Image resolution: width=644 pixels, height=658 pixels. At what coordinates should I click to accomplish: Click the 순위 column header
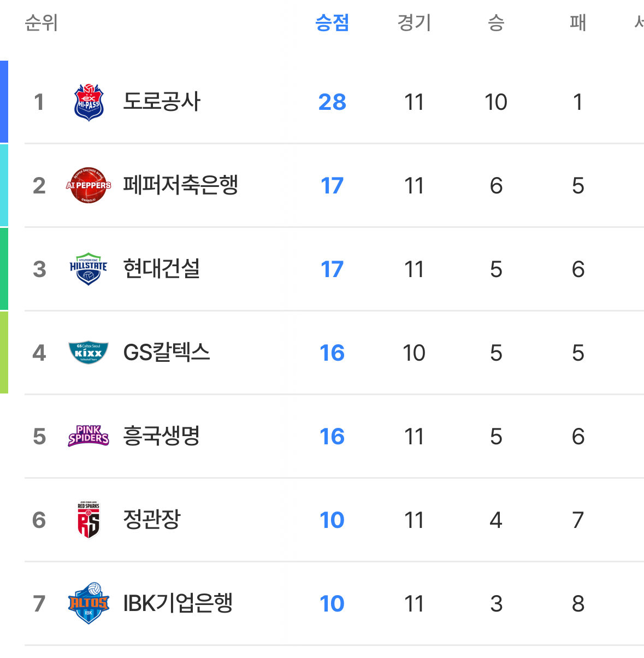point(42,23)
